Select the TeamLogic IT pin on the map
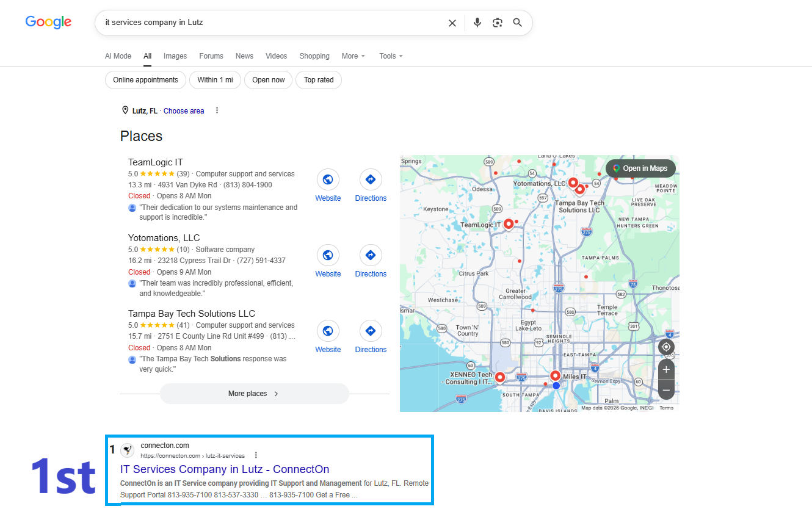 tap(508, 225)
